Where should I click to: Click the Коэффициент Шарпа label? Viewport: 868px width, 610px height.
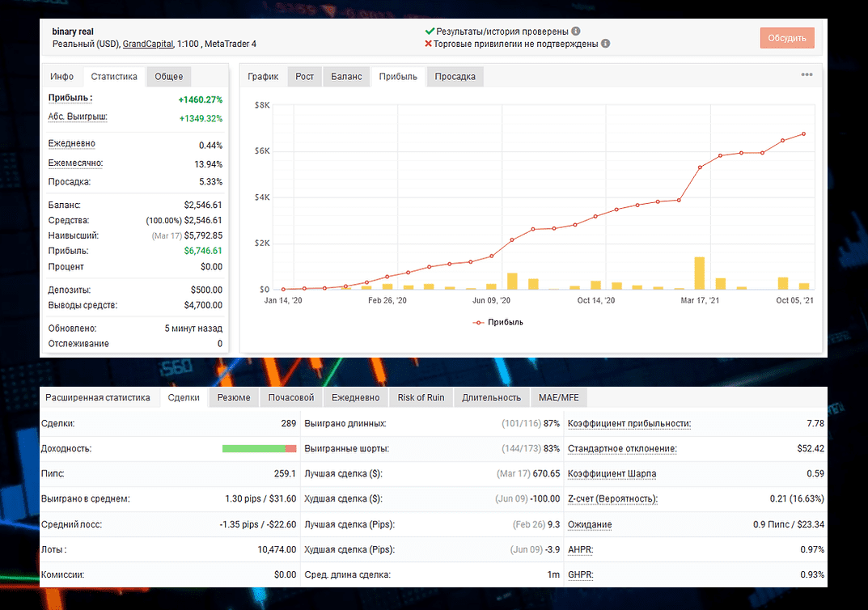612,473
